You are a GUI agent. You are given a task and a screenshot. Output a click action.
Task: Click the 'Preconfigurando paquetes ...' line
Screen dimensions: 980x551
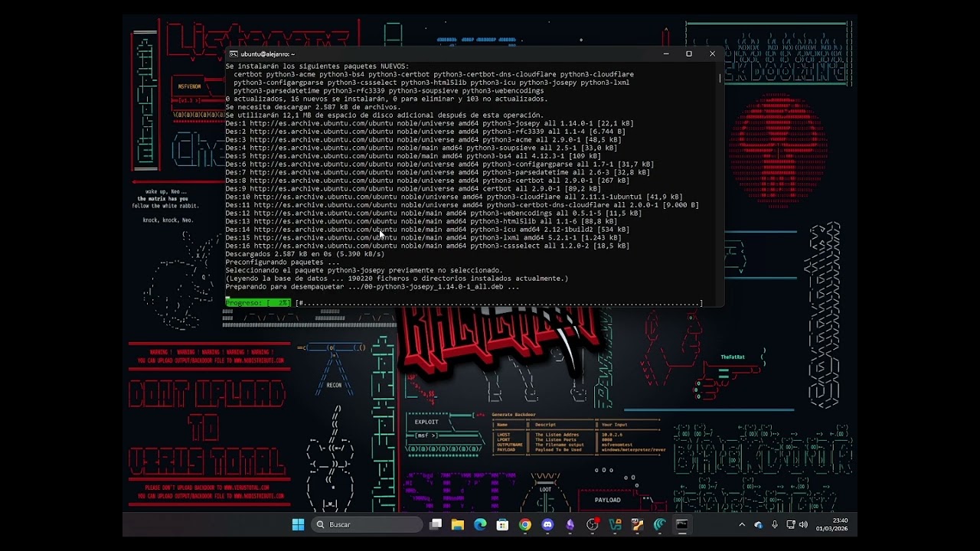(282, 262)
